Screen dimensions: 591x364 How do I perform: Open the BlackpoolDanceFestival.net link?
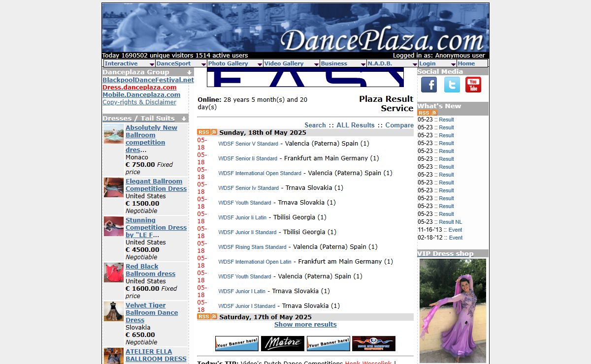coord(148,80)
